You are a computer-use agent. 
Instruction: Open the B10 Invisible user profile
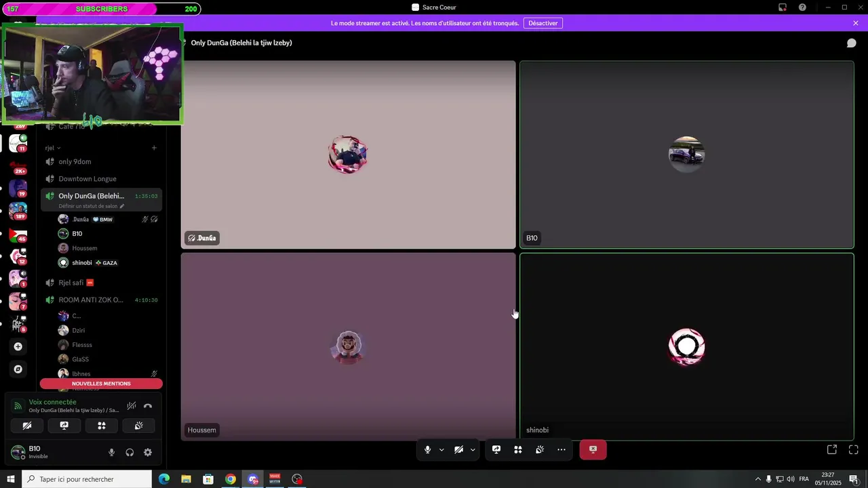tap(53, 452)
